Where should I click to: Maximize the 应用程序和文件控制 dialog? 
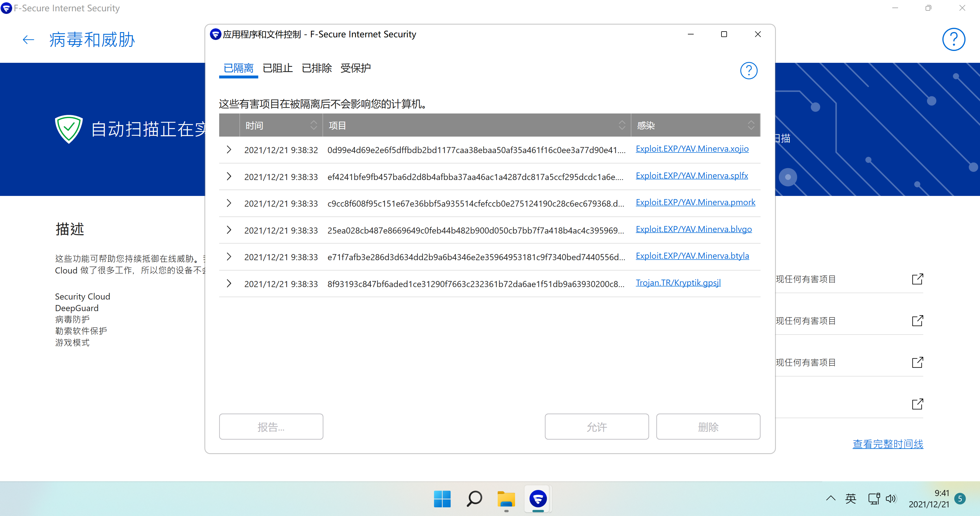click(x=724, y=34)
